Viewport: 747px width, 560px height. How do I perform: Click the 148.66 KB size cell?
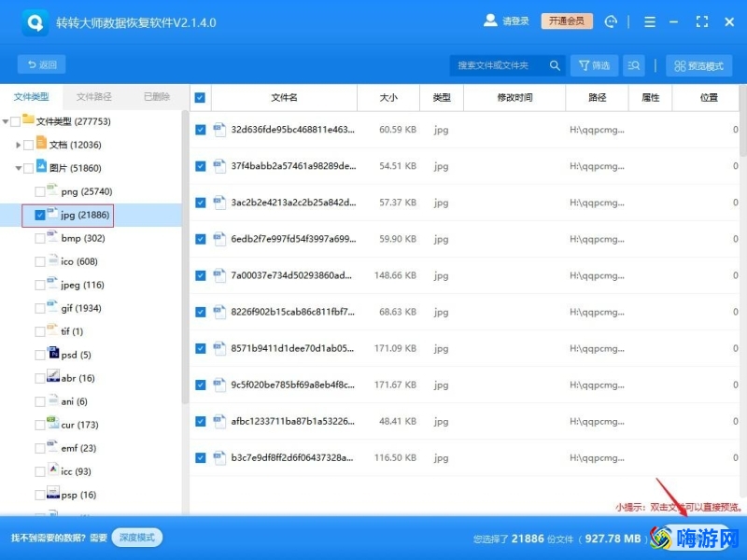395,275
